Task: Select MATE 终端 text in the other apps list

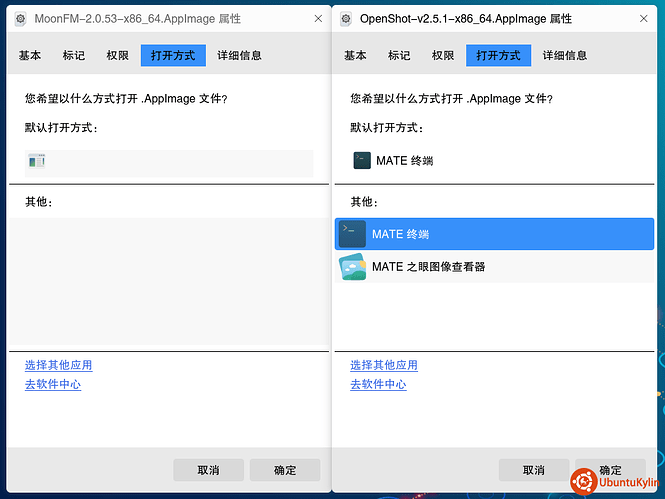Action: (400, 234)
